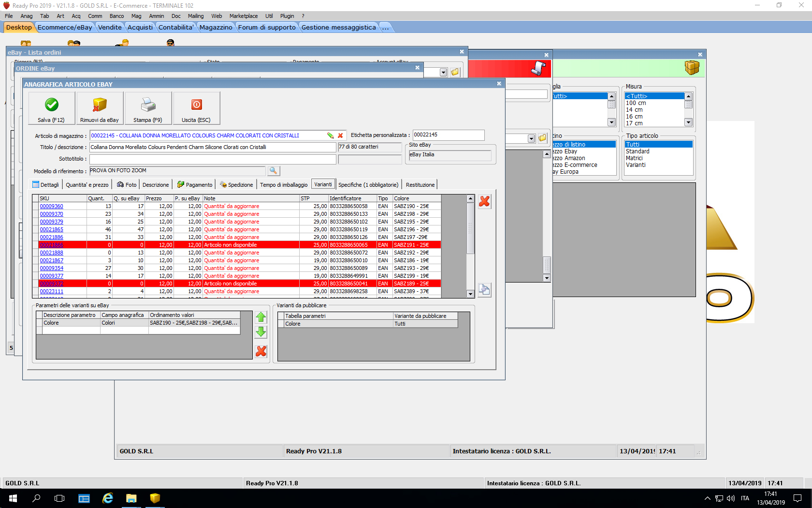Viewport: 812px width, 508px height.
Task: Click the Misura list scroll down arrow
Action: coord(689,123)
